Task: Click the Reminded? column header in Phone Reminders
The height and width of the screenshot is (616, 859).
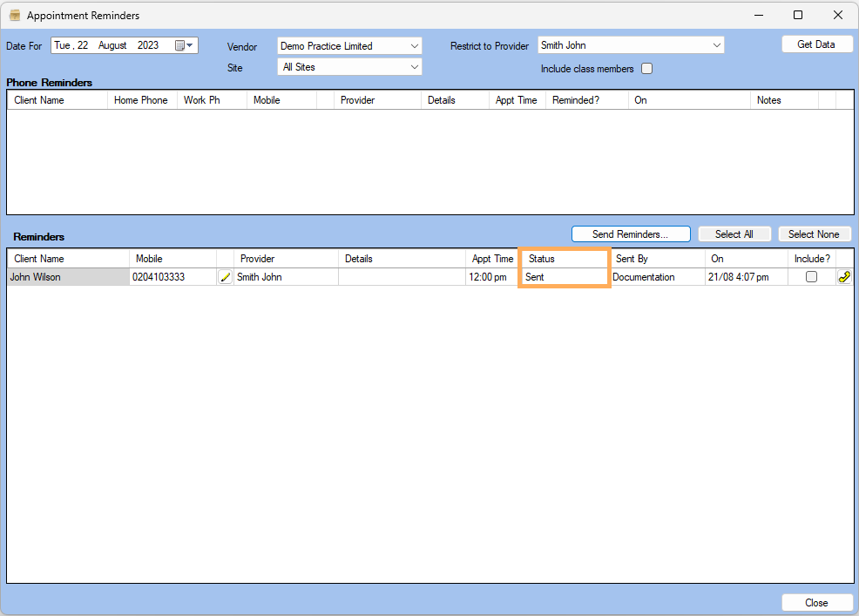Action: click(586, 100)
